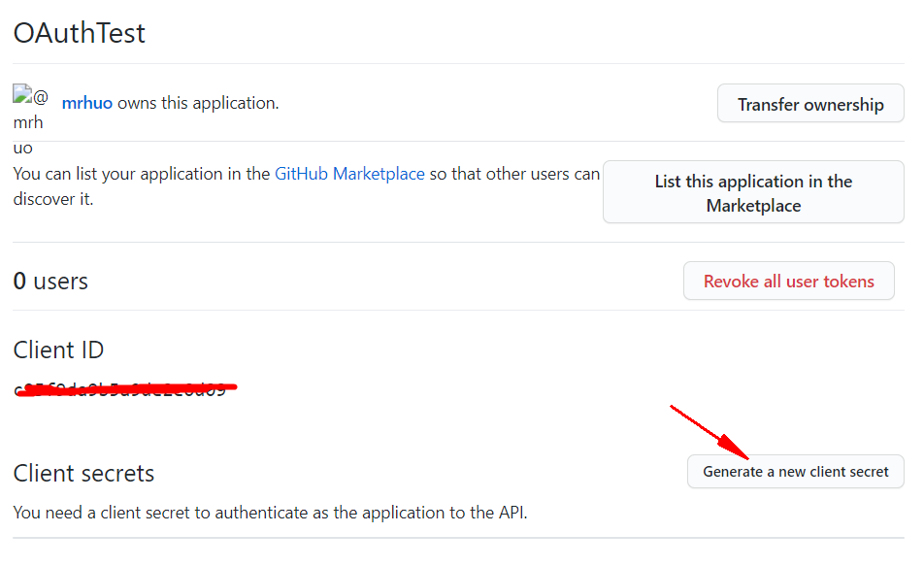The image size is (924, 566).
Task: Click the 0 users count text
Action: tap(50, 282)
